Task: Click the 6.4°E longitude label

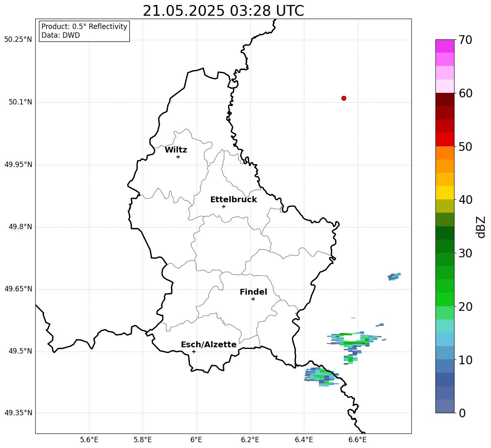Action: pyautogui.click(x=304, y=440)
